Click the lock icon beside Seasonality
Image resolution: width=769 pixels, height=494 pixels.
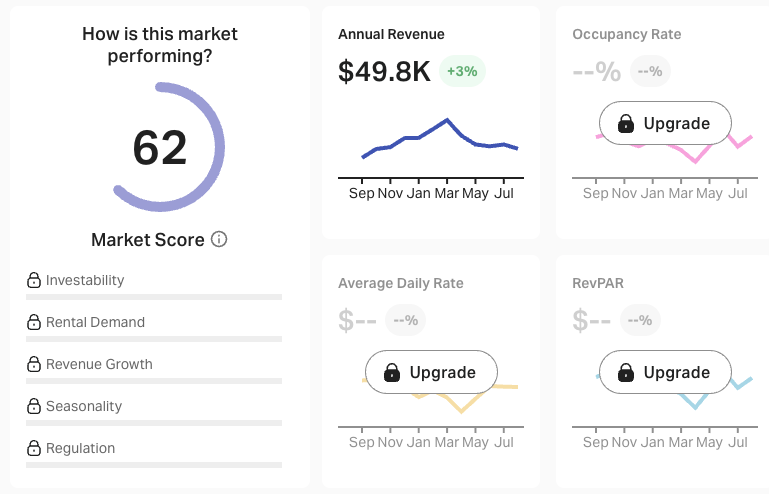33,407
